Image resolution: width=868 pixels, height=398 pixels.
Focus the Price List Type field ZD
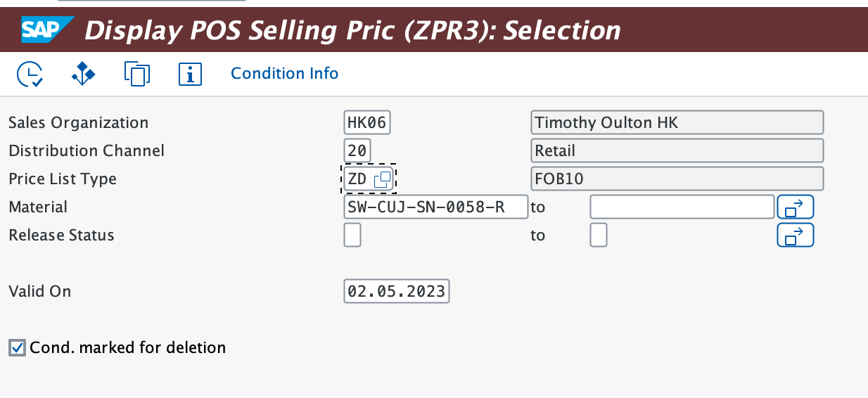coord(358,179)
